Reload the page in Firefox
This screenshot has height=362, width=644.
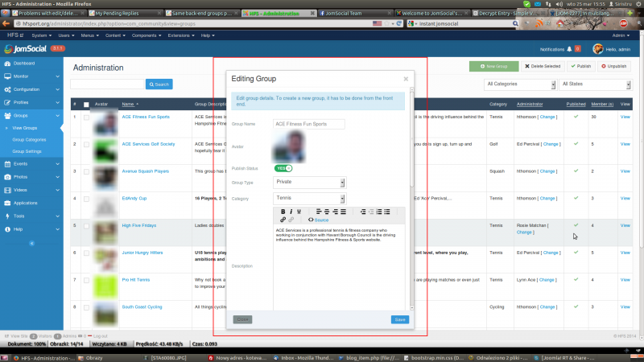398,23
